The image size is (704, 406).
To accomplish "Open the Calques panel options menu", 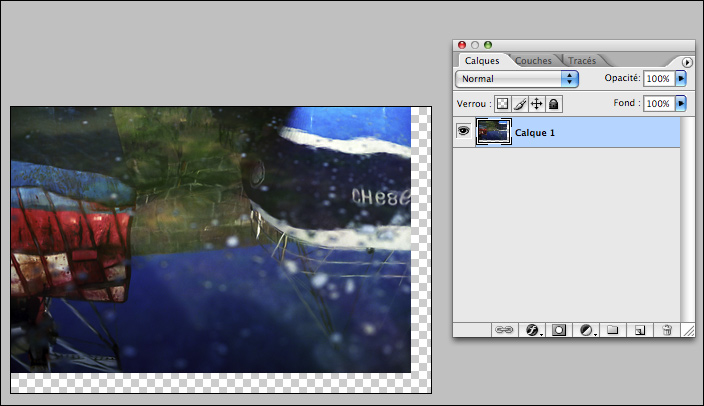I will click(x=687, y=62).
